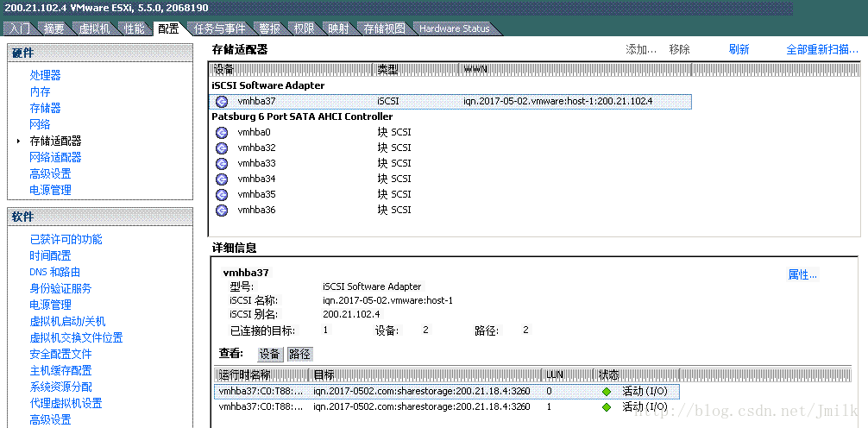
Task: Select the vmhba34 row name
Action: pos(256,179)
